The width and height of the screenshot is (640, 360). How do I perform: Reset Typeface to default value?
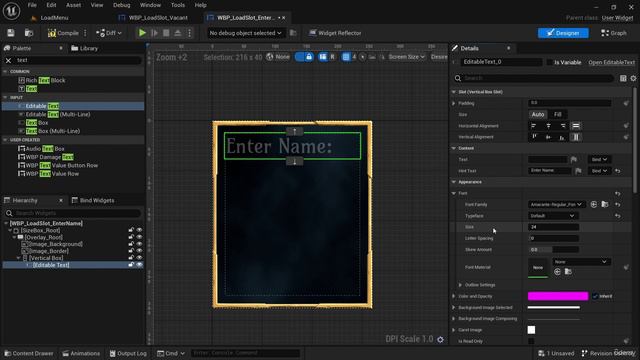coord(618,216)
